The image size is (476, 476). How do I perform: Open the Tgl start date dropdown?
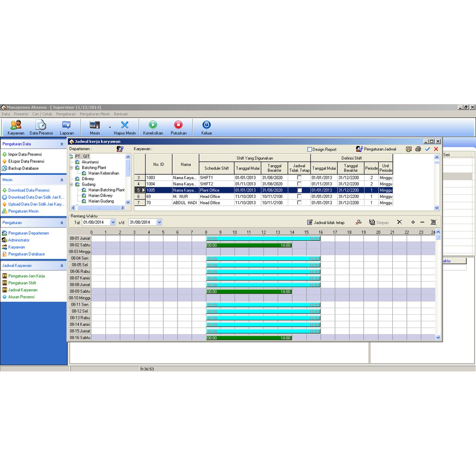112,222
